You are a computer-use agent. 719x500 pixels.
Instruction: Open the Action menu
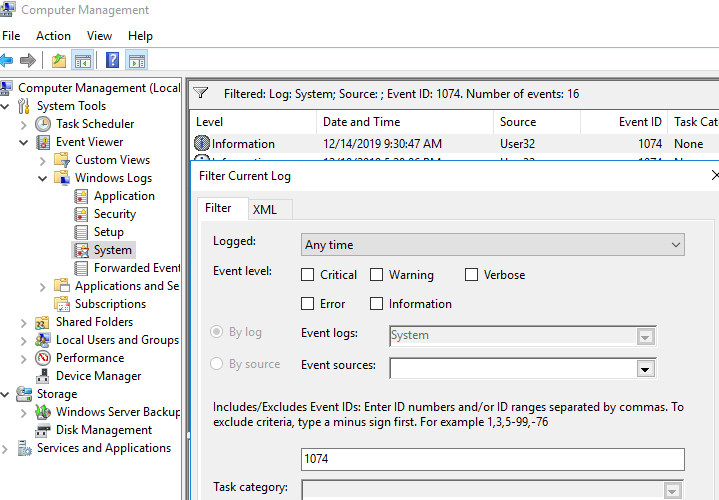[x=53, y=36]
